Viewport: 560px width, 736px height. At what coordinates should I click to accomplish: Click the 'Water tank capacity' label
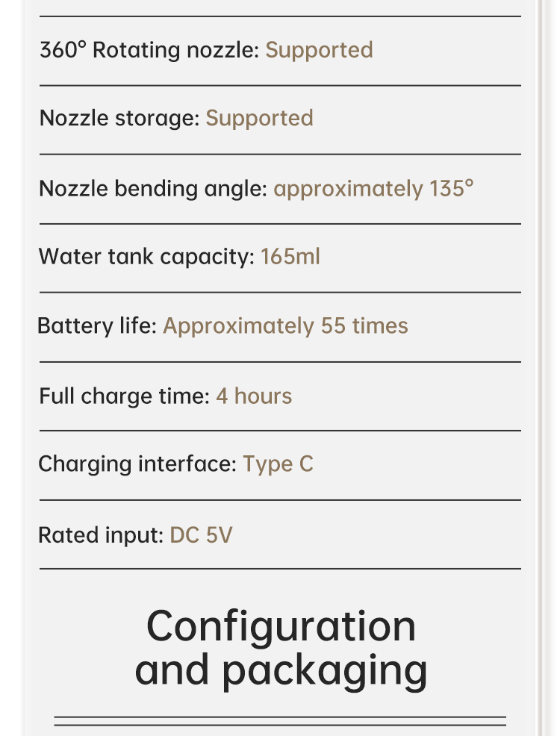[x=146, y=257]
